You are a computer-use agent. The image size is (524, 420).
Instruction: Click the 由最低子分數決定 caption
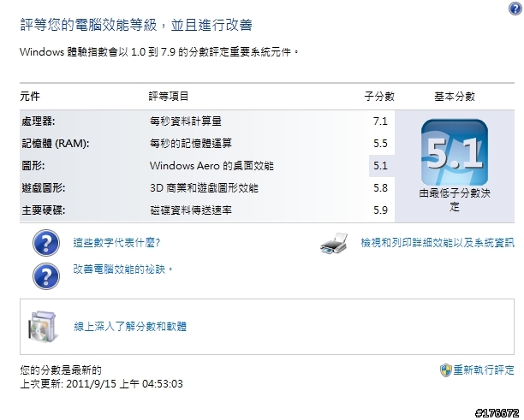[455, 199]
